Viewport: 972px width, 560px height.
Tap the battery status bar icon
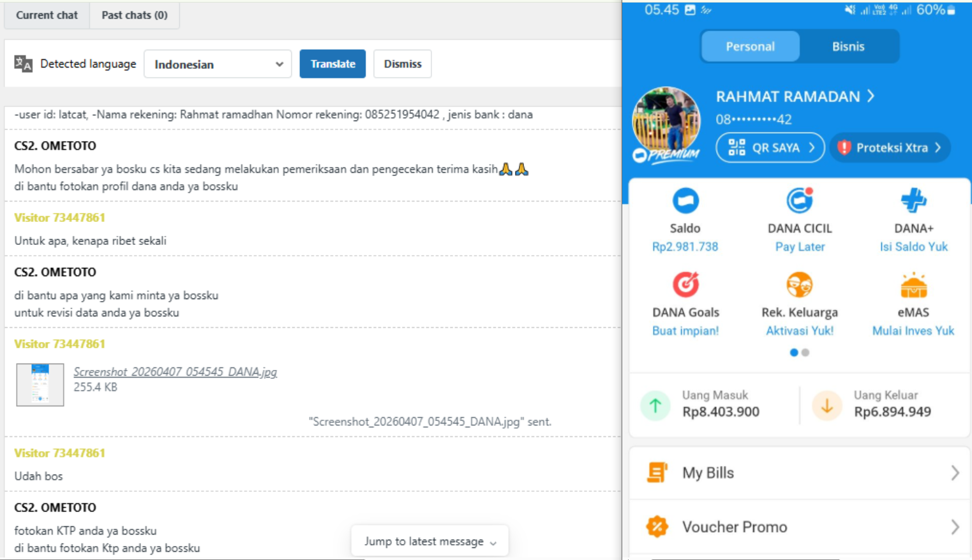[951, 10]
